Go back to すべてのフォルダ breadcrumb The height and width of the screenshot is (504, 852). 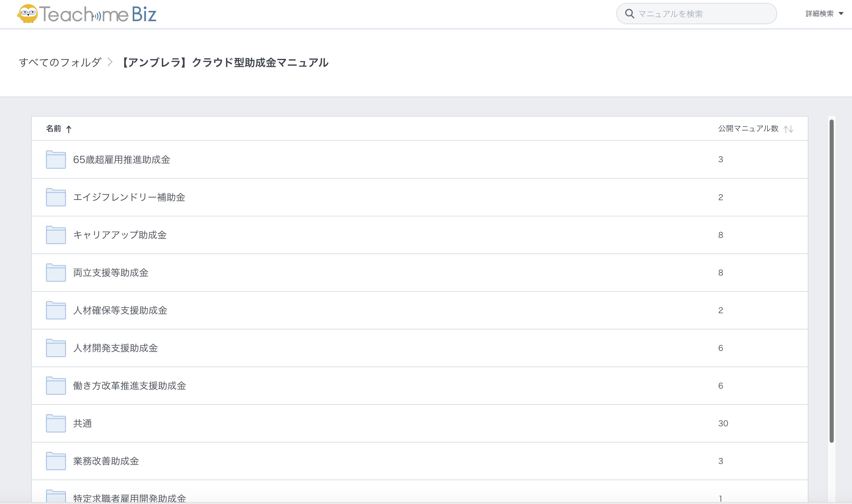click(60, 62)
